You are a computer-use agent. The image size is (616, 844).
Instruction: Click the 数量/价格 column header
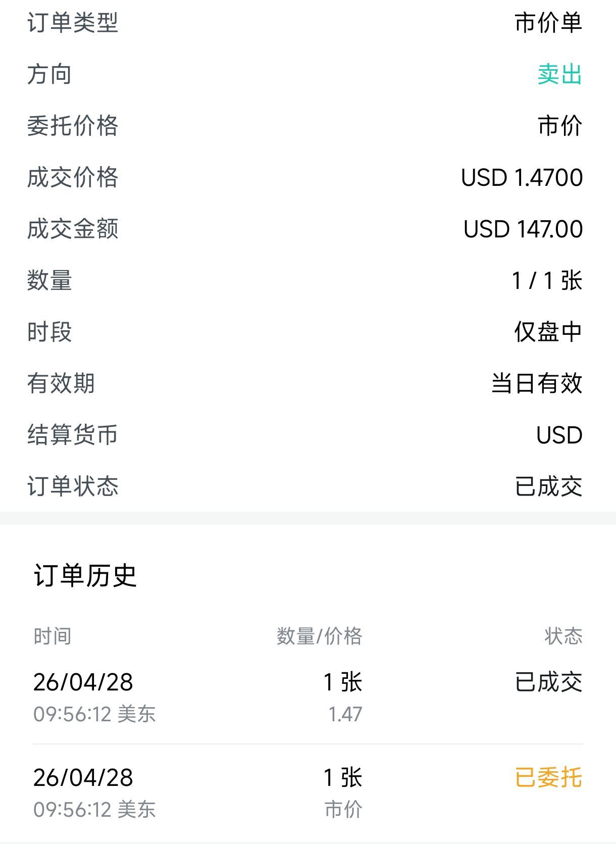(319, 636)
